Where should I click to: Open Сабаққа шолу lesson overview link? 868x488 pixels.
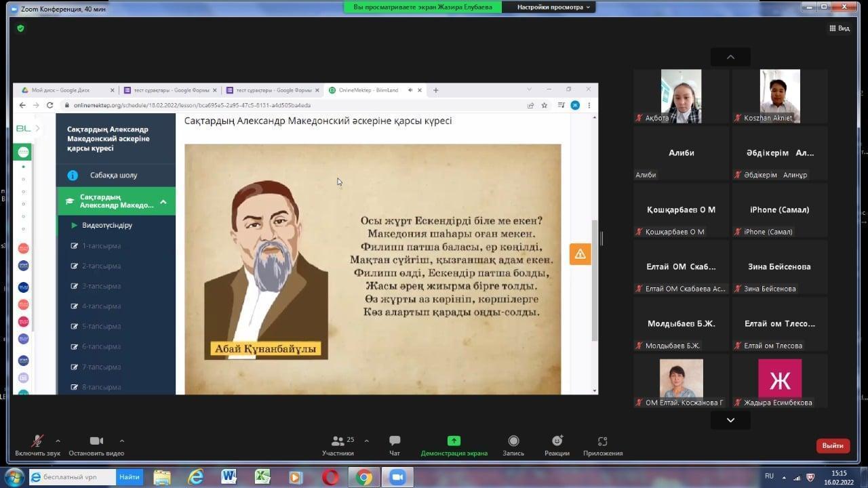113,175
